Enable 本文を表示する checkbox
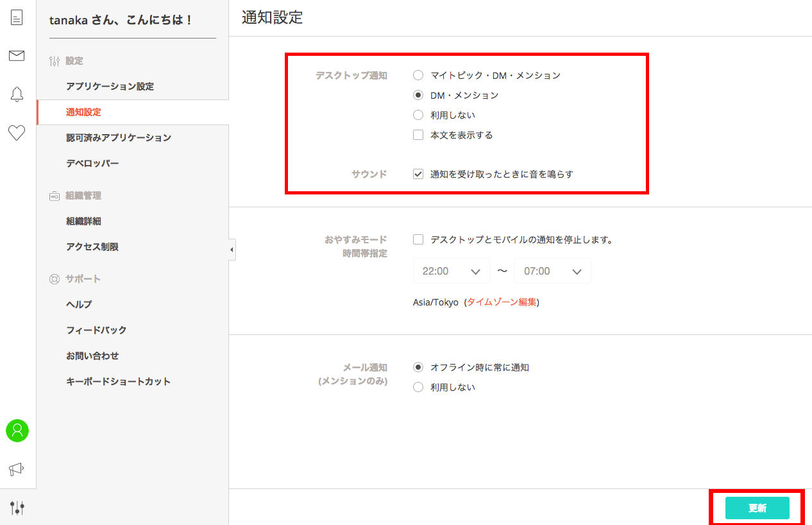 [x=418, y=135]
